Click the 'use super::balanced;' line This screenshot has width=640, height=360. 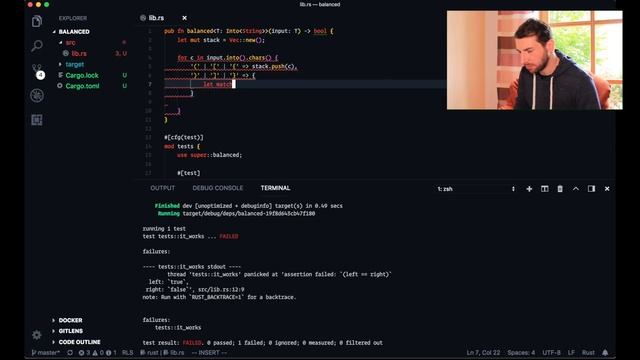click(x=209, y=155)
